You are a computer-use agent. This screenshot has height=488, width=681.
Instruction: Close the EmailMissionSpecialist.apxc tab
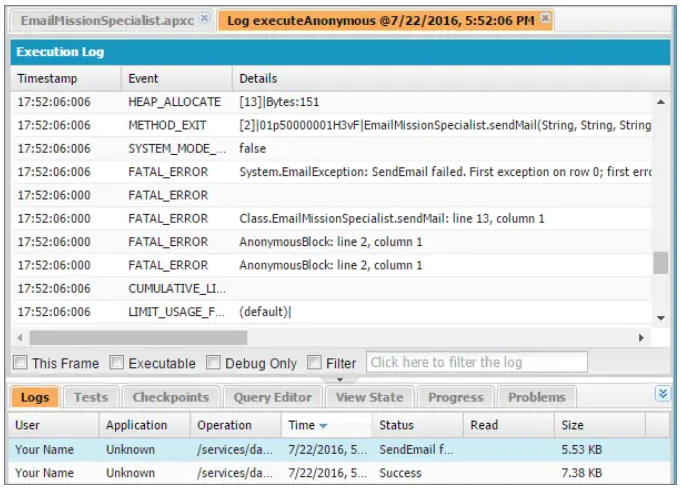click(x=204, y=18)
